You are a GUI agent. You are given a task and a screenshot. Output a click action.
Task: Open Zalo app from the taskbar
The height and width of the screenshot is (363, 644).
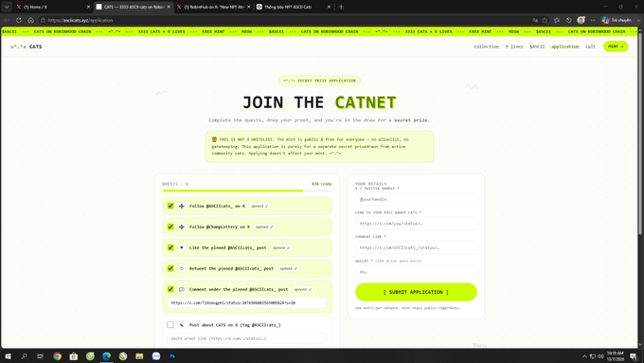(x=156, y=356)
